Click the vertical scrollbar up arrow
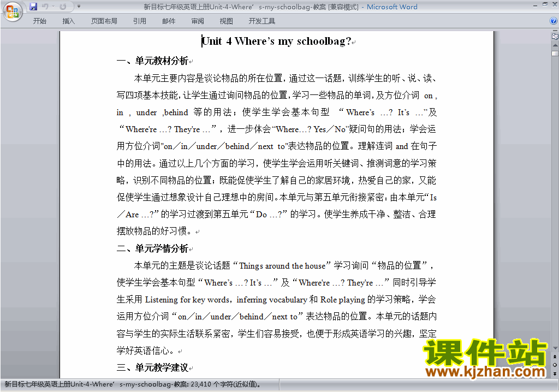 coord(555,45)
